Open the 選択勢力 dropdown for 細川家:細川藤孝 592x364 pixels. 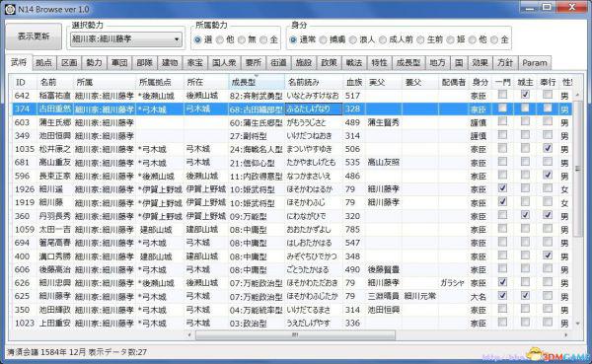pos(126,39)
